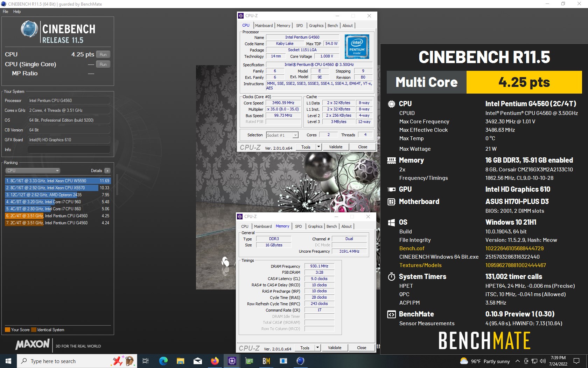Click Close in upper CPU-Z window

tap(363, 147)
